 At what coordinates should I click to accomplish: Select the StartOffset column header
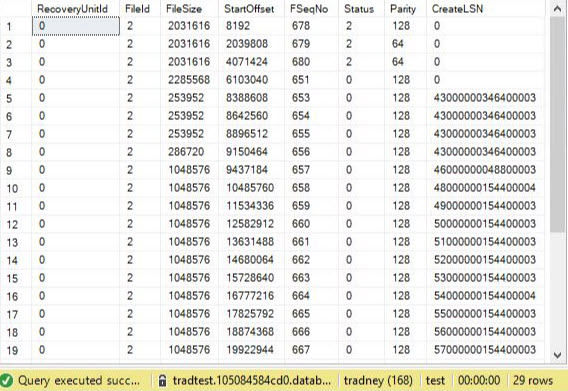click(x=249, y=9)
